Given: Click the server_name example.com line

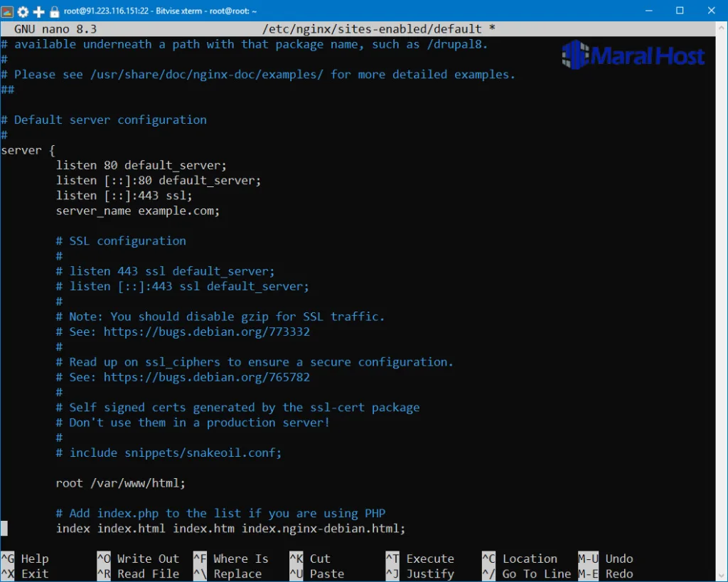Looking at the screenshot, I should [x=137, y=211].
